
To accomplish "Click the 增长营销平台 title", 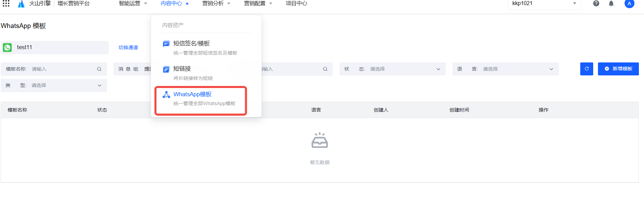I will (74, 3).
